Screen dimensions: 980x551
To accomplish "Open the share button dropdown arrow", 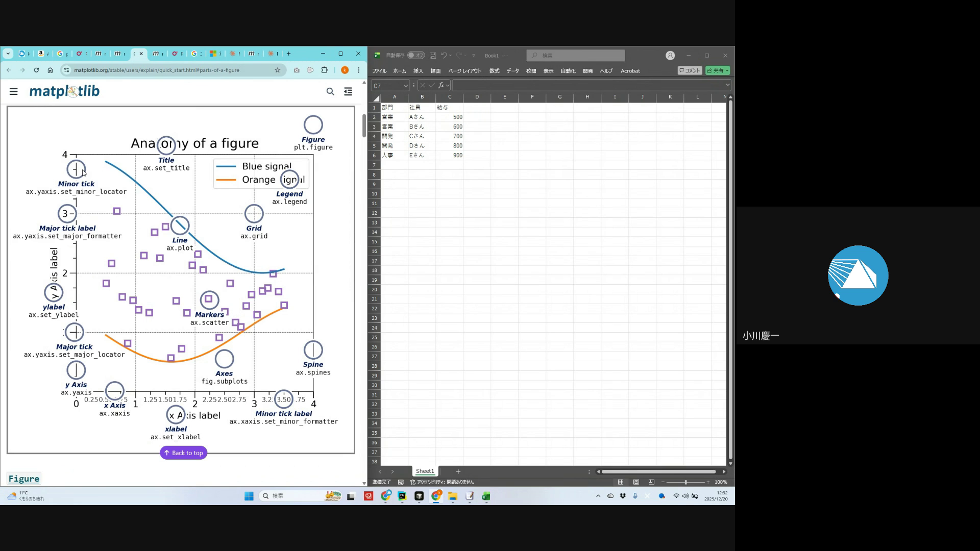I will [727, 70].
